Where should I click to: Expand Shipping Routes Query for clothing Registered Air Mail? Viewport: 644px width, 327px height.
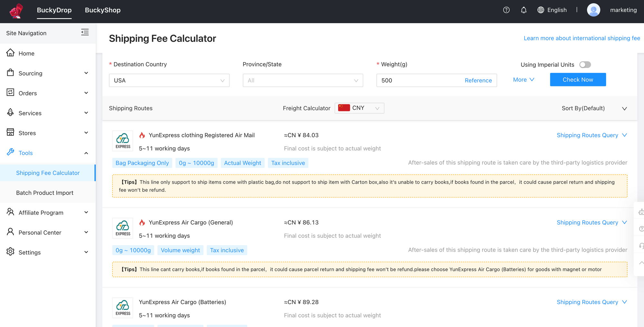pyautogui.click(x=592, y=135)
